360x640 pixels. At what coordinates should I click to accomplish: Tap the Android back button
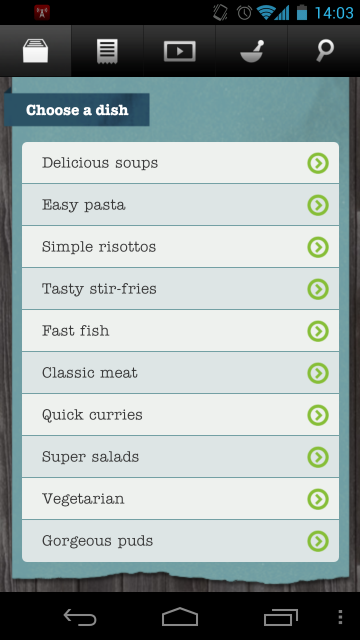click(x=80, y=617)
